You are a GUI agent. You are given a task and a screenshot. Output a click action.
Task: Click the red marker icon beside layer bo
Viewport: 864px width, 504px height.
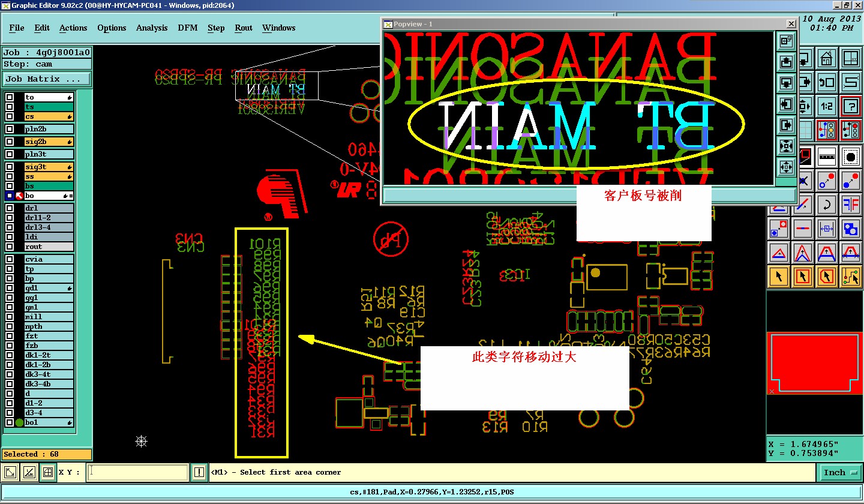[x=19, y=196]
